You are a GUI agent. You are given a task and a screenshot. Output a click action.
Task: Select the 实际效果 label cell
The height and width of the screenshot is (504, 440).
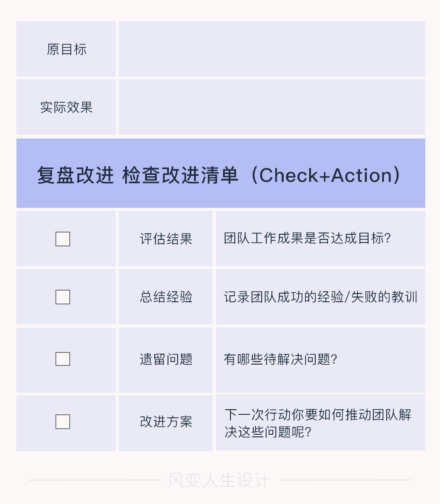pyautogui.click(x=66, y=107)
